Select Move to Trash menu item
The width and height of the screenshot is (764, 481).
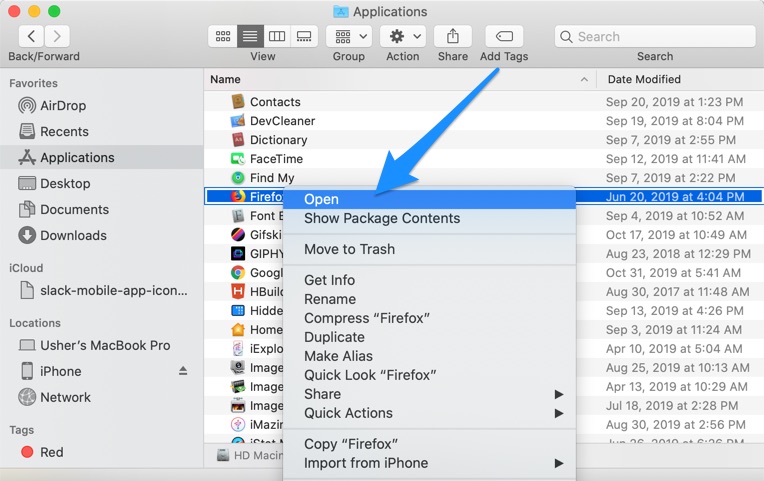pyautogui.click(x=349, y=249)
